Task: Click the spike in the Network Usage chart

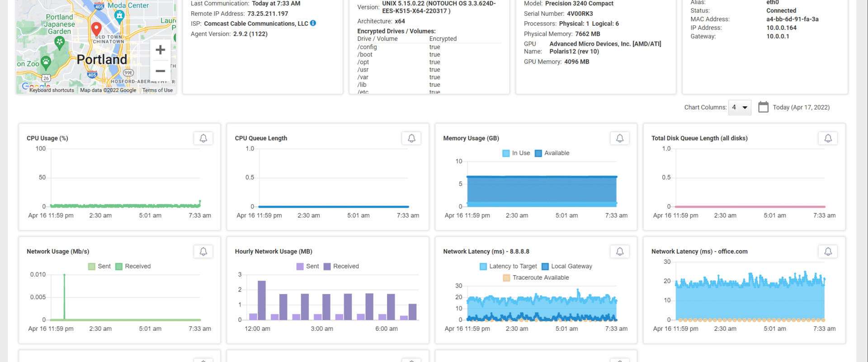Action: tap(65, 296)
